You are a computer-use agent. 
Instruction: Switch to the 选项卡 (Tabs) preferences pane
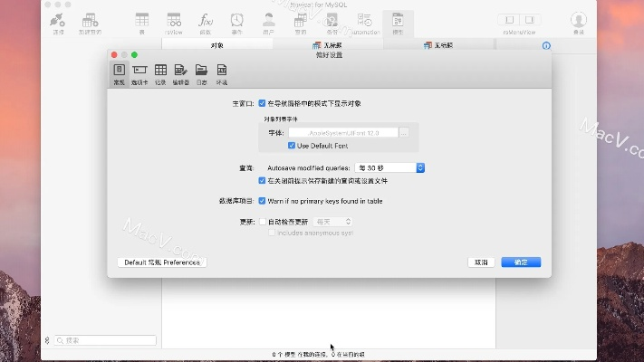coord(139,74)
